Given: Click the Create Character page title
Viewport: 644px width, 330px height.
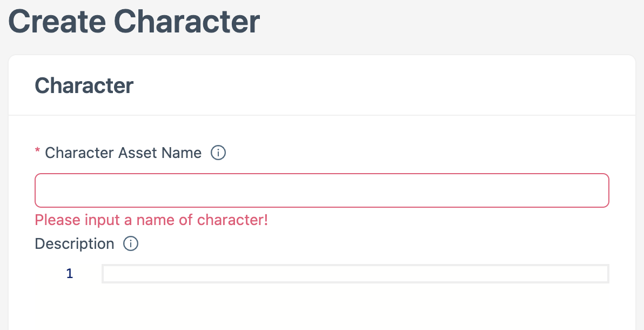Looking at the screenshot, I should click(x=133, y=22).
